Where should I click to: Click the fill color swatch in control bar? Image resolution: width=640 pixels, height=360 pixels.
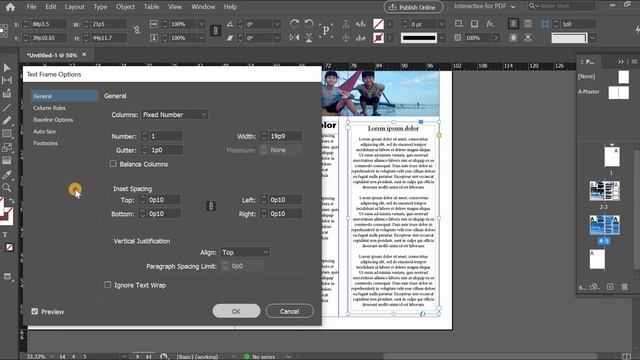coord(378,24)
